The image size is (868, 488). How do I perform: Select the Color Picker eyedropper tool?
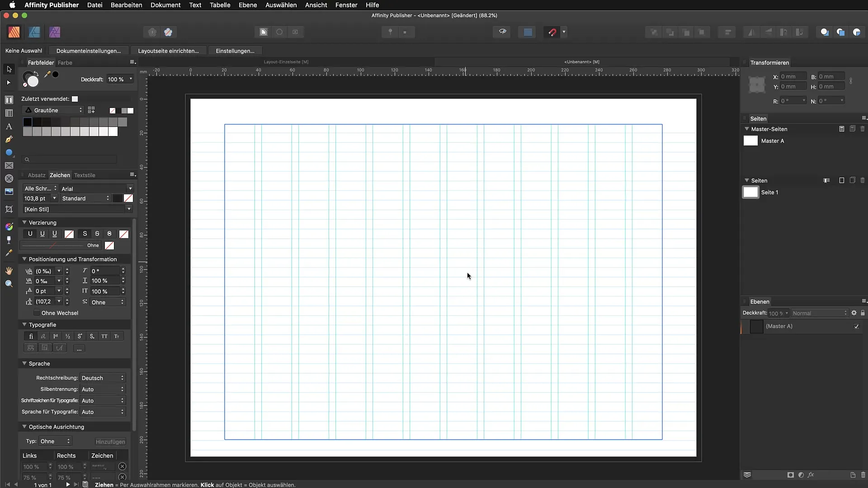[x=9, y=253]
